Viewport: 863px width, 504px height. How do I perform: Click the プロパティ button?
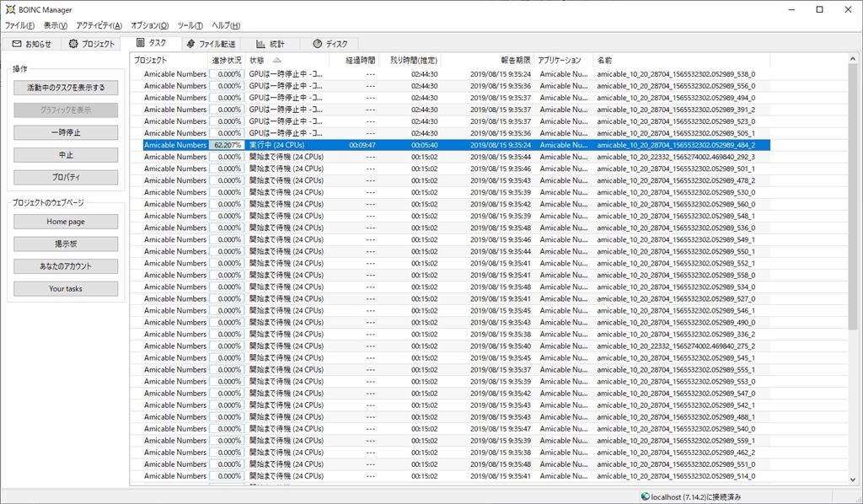pos(66,177)
